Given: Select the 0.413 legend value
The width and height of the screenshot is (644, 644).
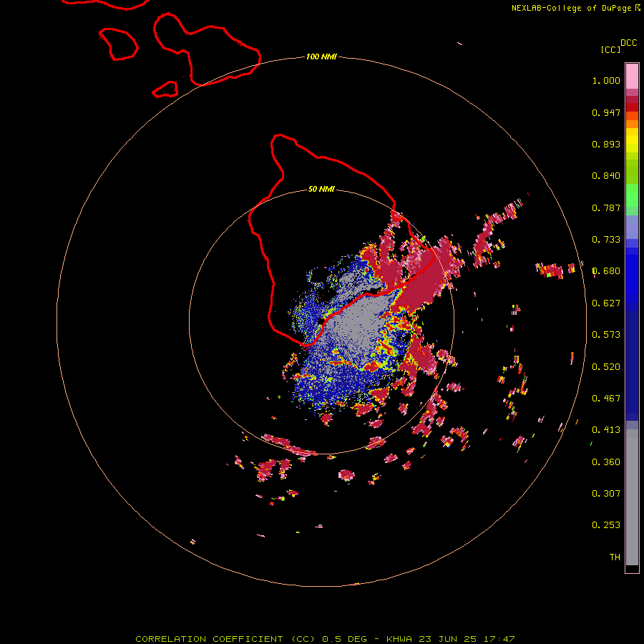Looking at the screenshot, I should tap(606, 430).
